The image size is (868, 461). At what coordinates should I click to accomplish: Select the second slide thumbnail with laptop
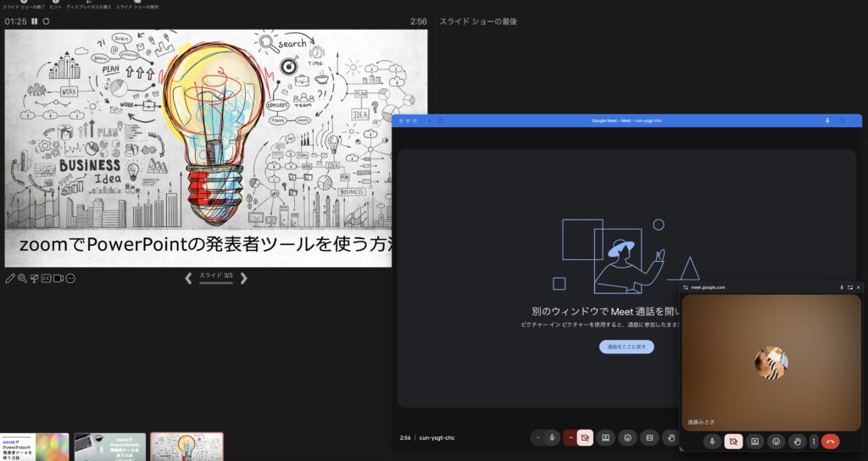point(109,447)
